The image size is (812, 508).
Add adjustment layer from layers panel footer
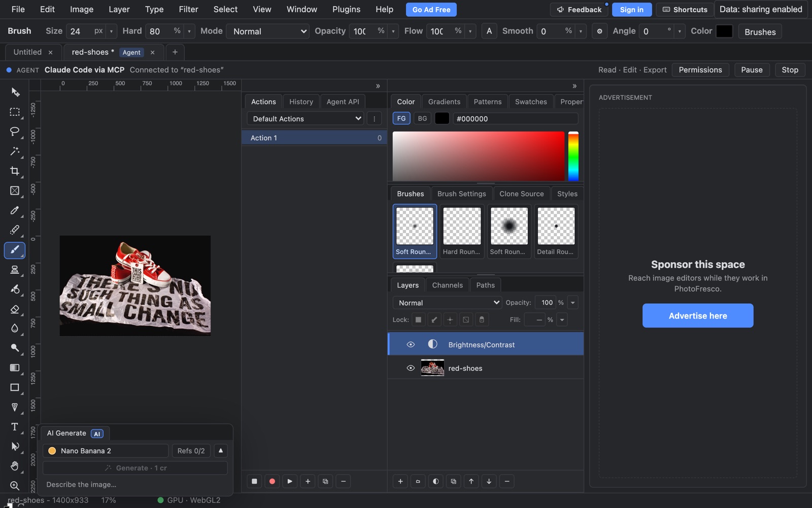point(435,481)
